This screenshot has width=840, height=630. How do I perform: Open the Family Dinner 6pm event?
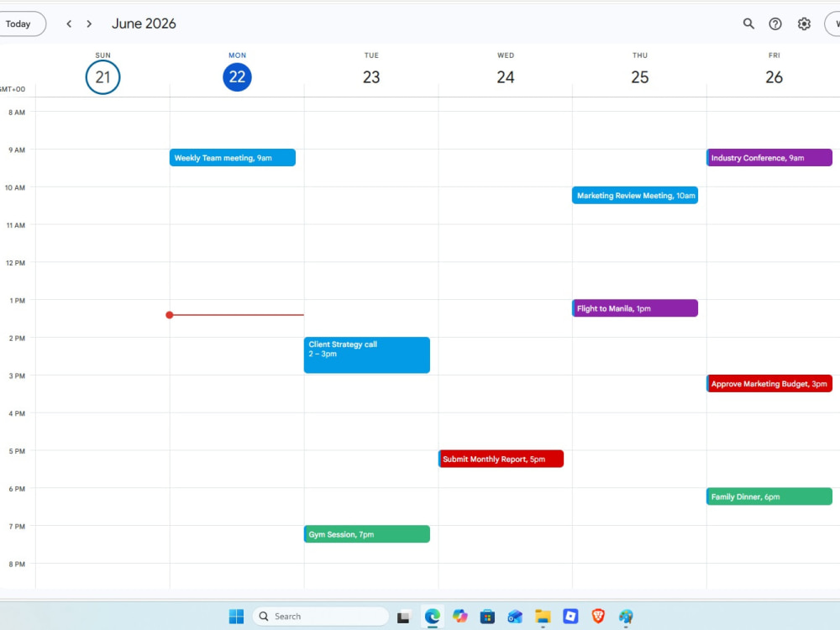coord(769,496)
